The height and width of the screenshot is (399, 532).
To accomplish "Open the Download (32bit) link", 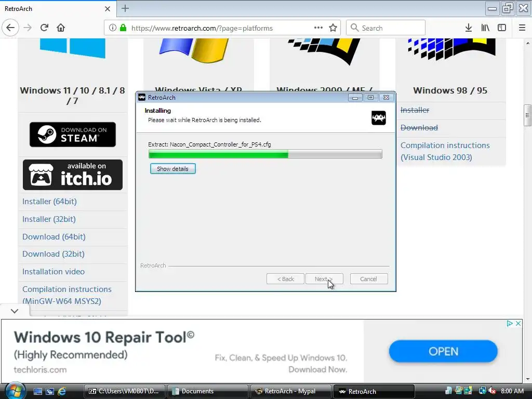I will click(x=54, y=254).
